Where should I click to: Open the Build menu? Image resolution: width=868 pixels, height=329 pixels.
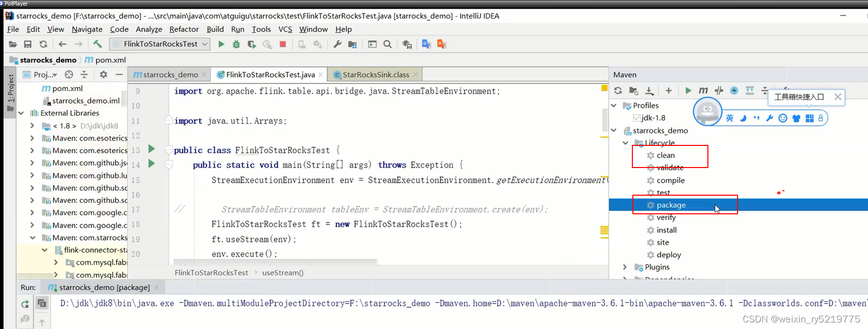pyautogui.click(x=215, y=29)
